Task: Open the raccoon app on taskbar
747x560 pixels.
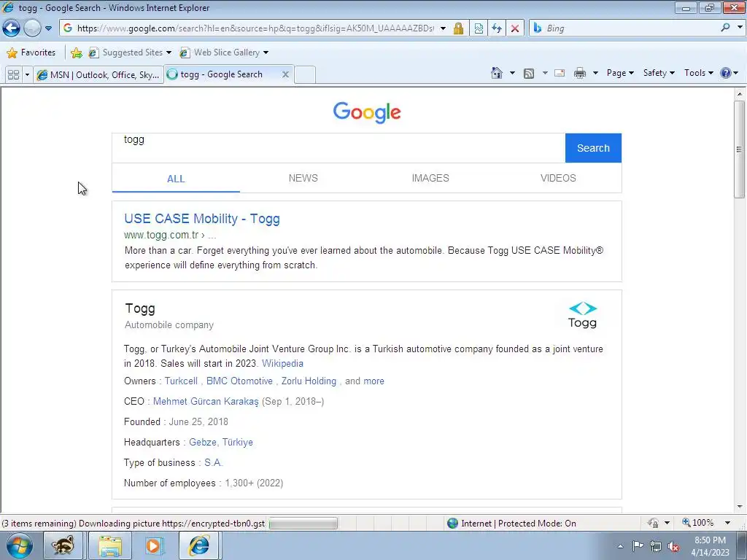Action: [x=63, y=545]
